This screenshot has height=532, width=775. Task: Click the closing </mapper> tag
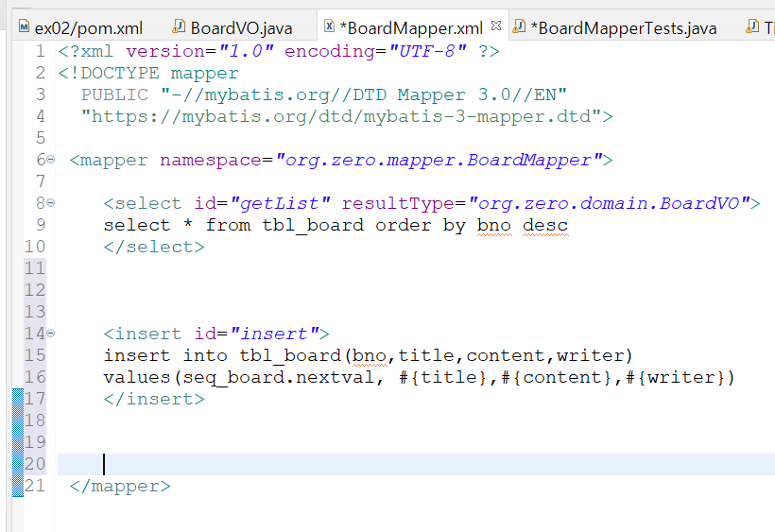pos(120,486)
